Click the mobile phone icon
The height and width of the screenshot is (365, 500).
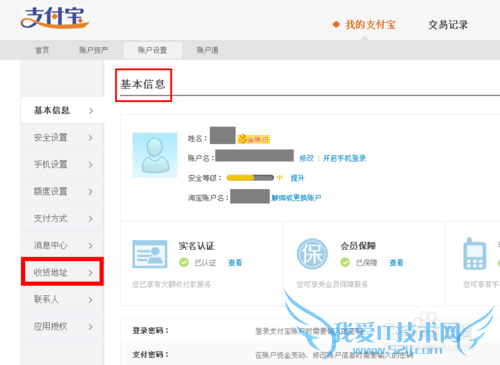pyautogui.click(x=474, y=254)
